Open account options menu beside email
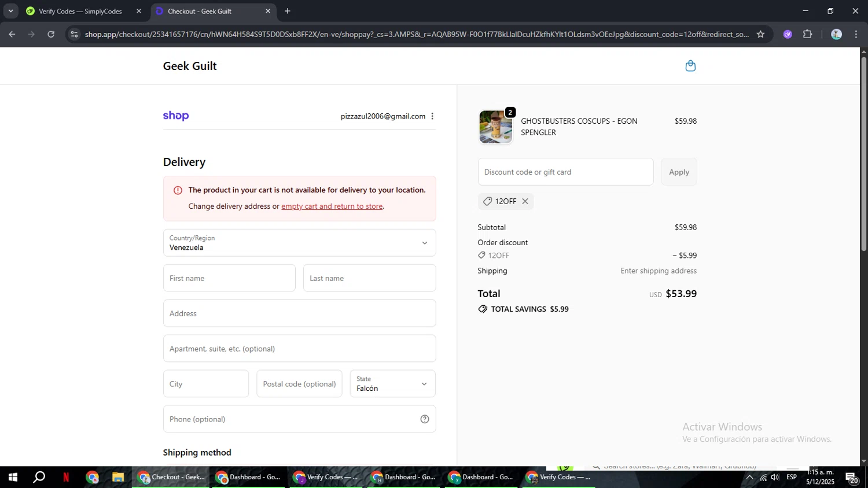The width and height of the screenshot is (868, 488). pos(432,116)
